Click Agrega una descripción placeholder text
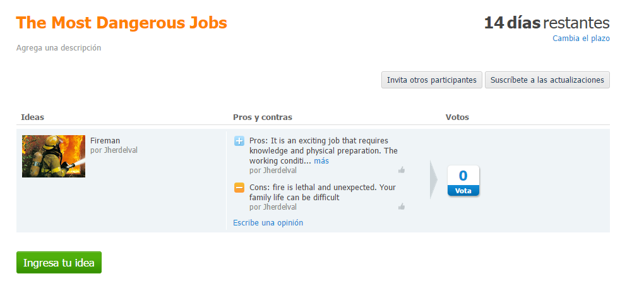The height and width of the screenshot is (288, 644). (x=58, y=47)
